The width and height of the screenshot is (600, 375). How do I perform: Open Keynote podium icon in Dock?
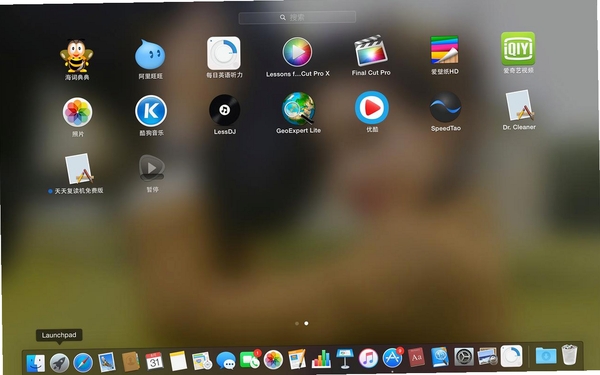pyautogui.click(x=345, y=359)
